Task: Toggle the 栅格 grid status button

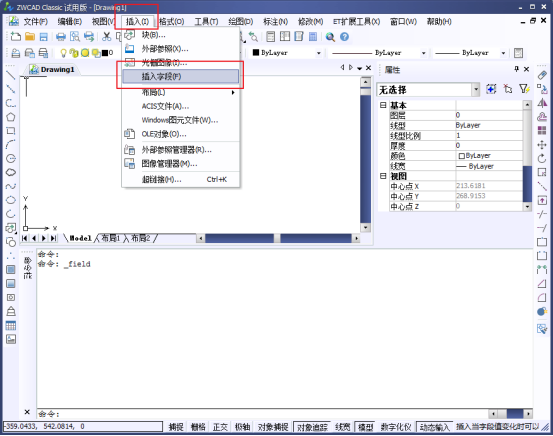Action: (x=198, y=427)
